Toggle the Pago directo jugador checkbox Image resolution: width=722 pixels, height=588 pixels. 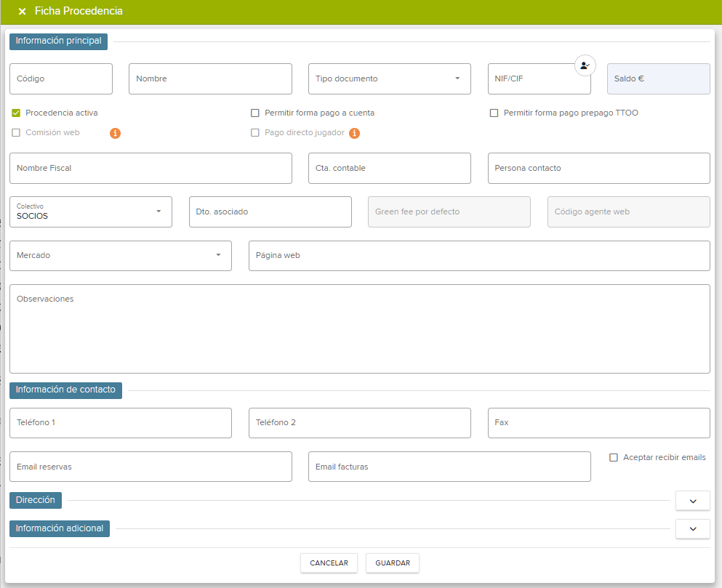point(254,132)
